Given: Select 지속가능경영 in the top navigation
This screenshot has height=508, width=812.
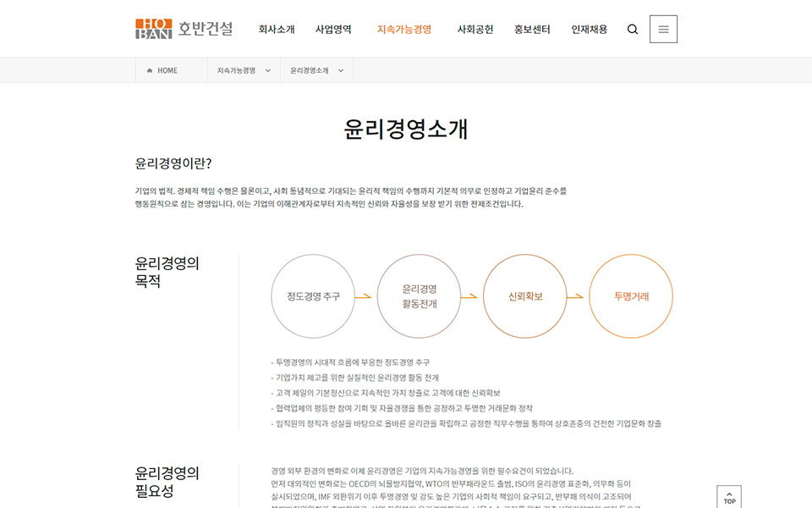Looking at the screenshot, I should (404, 30).
